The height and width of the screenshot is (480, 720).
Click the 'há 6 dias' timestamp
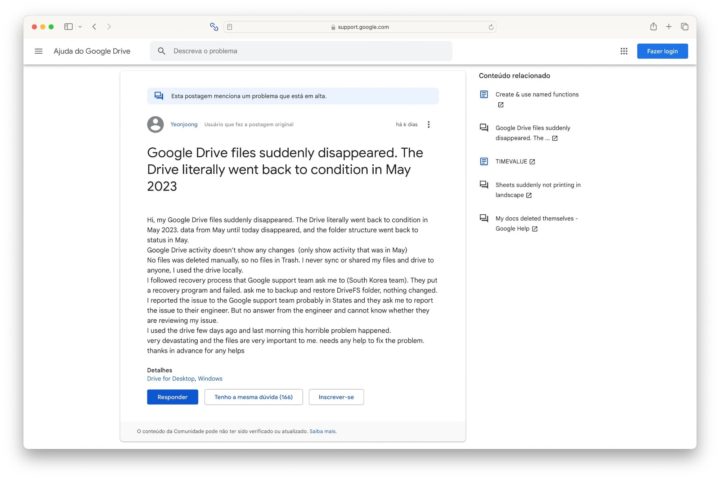[406, 124]
